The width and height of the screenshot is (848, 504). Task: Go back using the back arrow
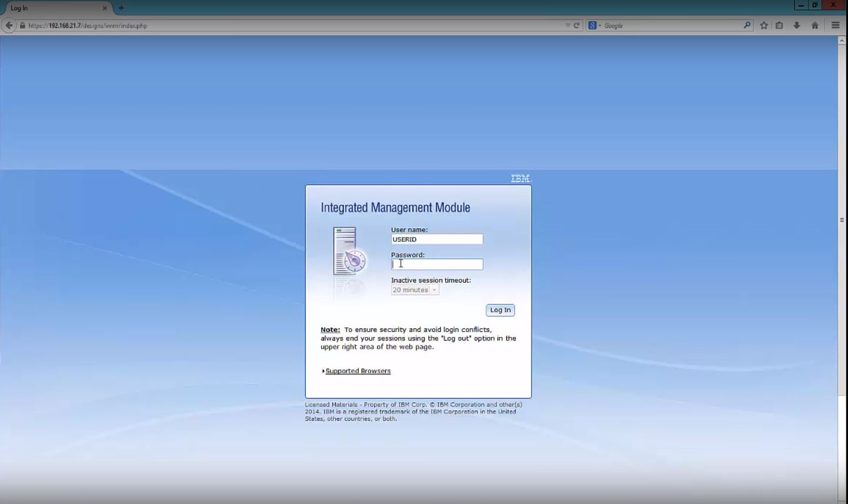tap(9, 25)
